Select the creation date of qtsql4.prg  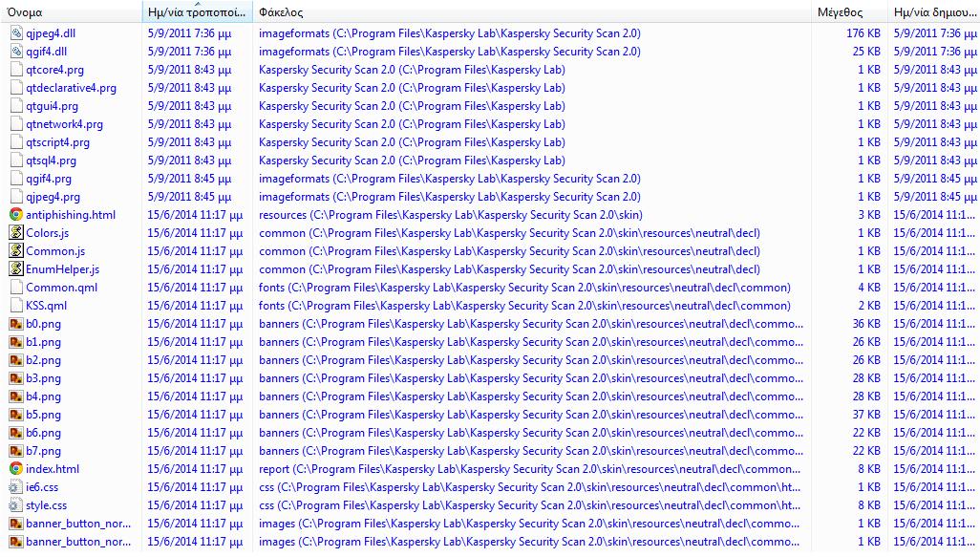pyautogui.click(x=934, y=161)
